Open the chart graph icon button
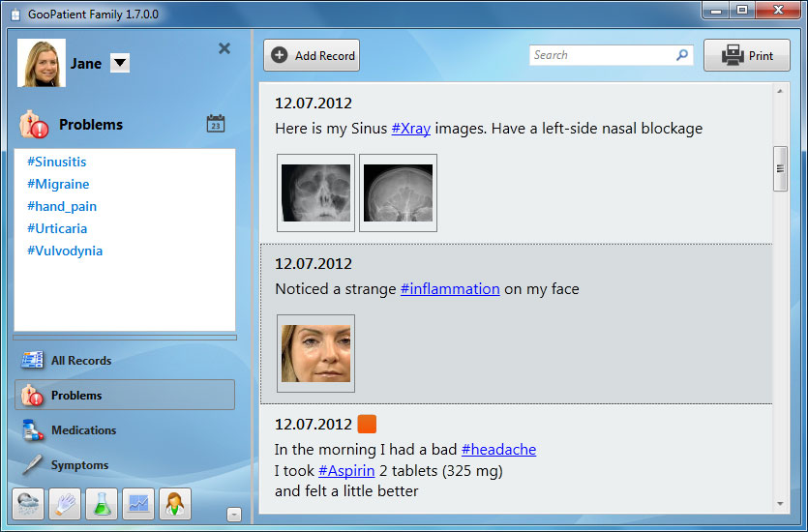This screenshot has height=532, width=808. click(x=138, y=504)
